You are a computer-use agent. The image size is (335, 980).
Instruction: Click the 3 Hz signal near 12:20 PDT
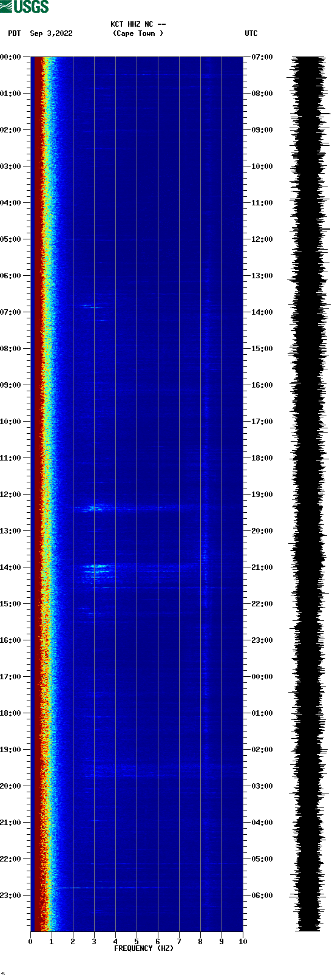click(94, 507)
